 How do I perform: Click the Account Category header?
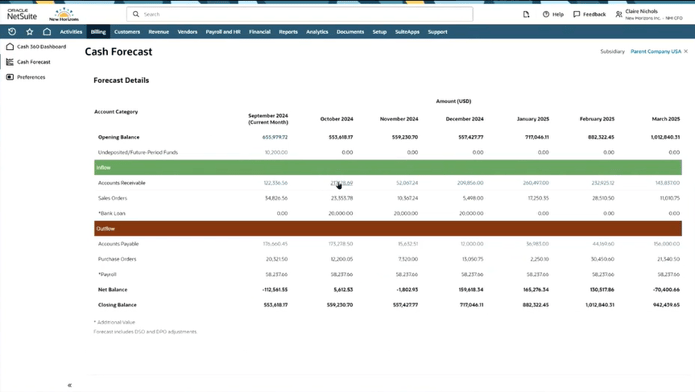click(x=116, y=112)
